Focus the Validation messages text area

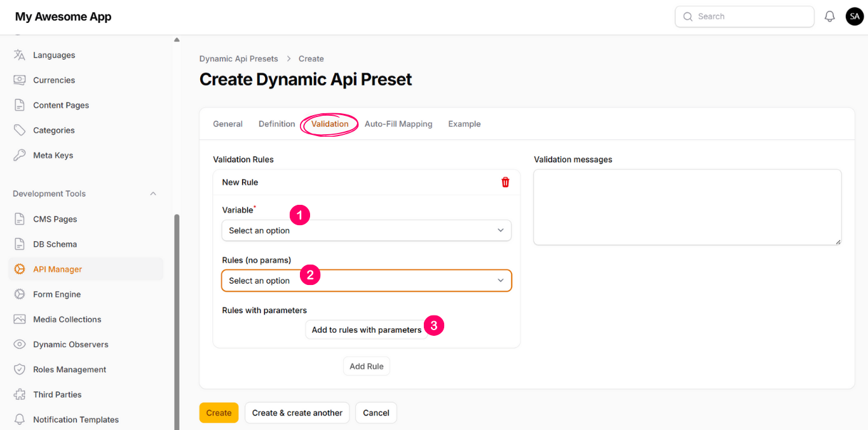(x=687, y=207)
